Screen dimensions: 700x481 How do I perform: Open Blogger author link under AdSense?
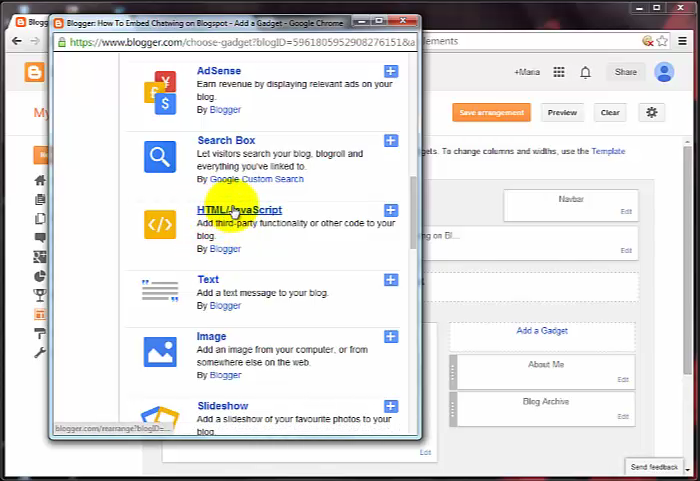click(225, 110)
